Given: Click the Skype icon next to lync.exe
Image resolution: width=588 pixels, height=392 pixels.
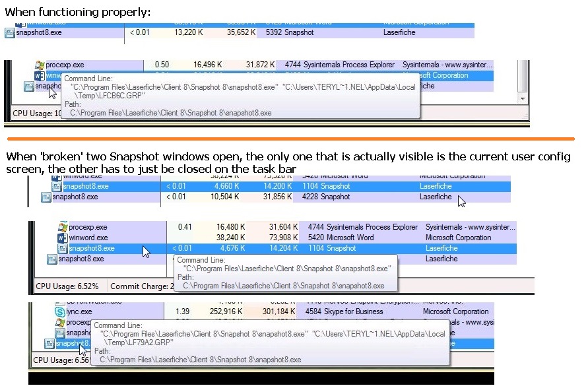Looking at the screenshot, I should (x=59, y=311).
